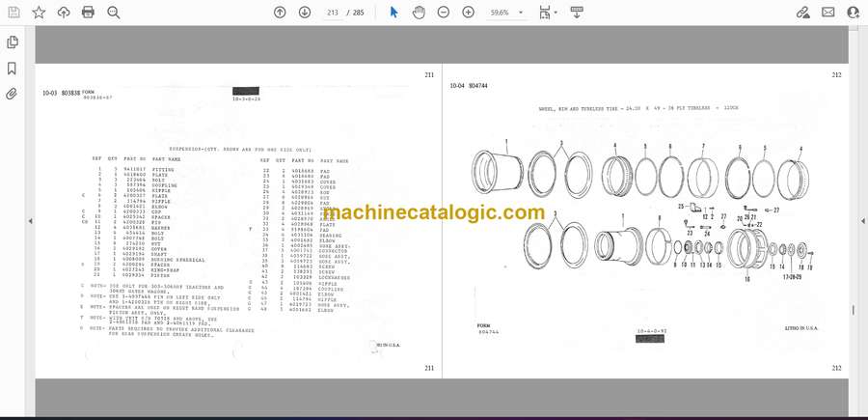
Task: Open the bookmarks panel
Action: coord(12,69)
